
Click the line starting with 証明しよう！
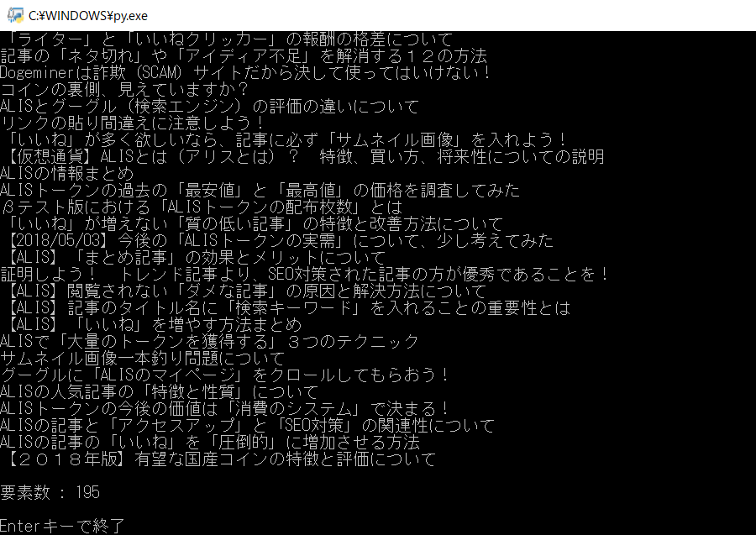coord(305,275)
